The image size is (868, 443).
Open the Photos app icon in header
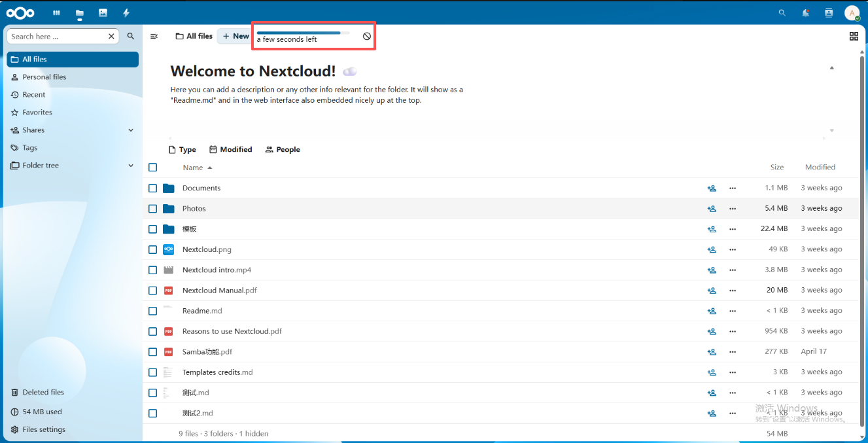pos(103,12)
